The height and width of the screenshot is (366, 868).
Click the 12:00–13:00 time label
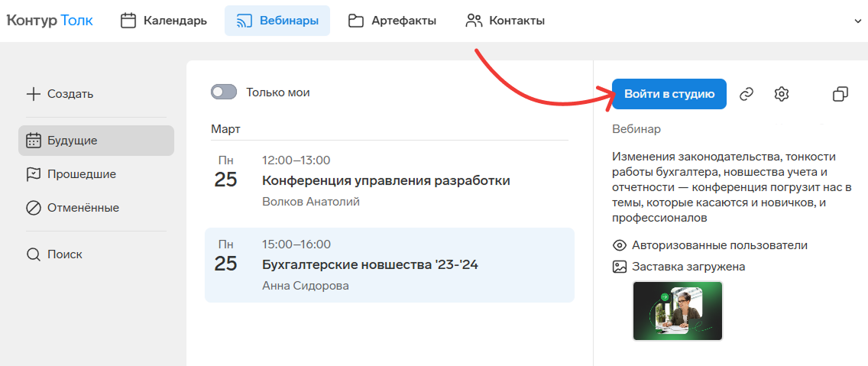pyautogui.click(x=296, y=160)
